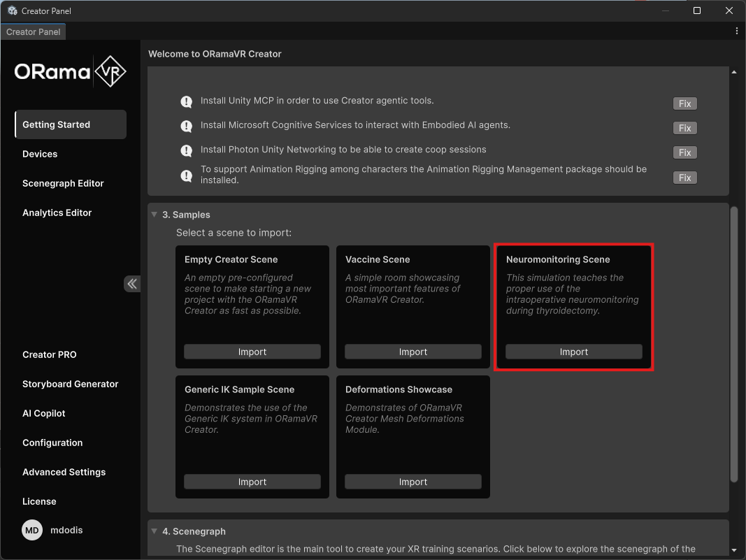Import the Deformations Showcase scene
The image size is (746, 560).
pyautogui.click(x=413, y=482)
